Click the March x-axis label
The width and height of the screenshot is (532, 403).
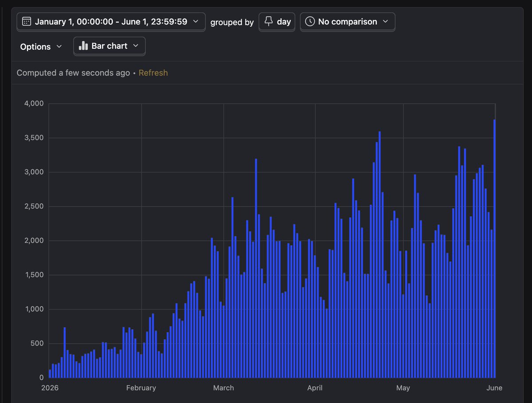point(223,388)
